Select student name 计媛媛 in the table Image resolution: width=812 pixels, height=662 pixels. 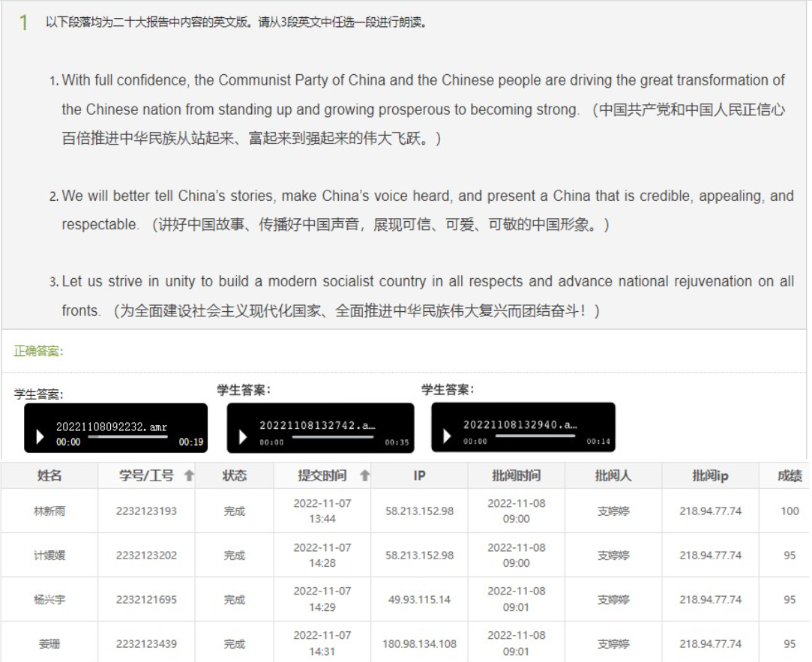click(49, 556)
